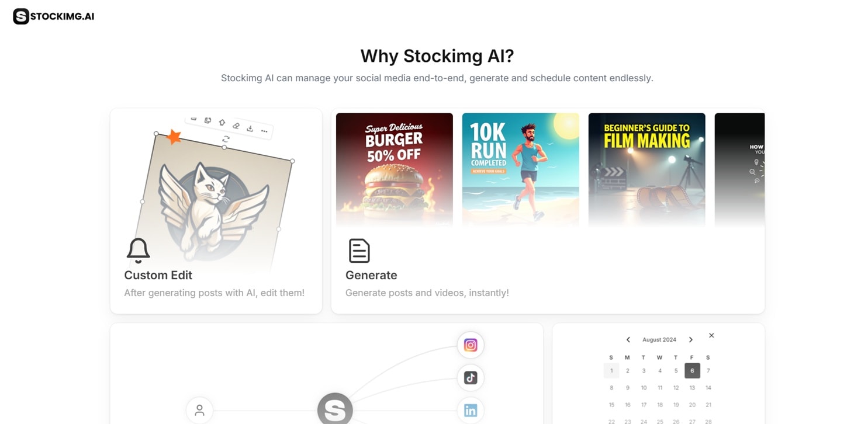Close the calendar with the X button
Image resolution: width=868 pixels, height=424 pixels.
click(711, 335)
